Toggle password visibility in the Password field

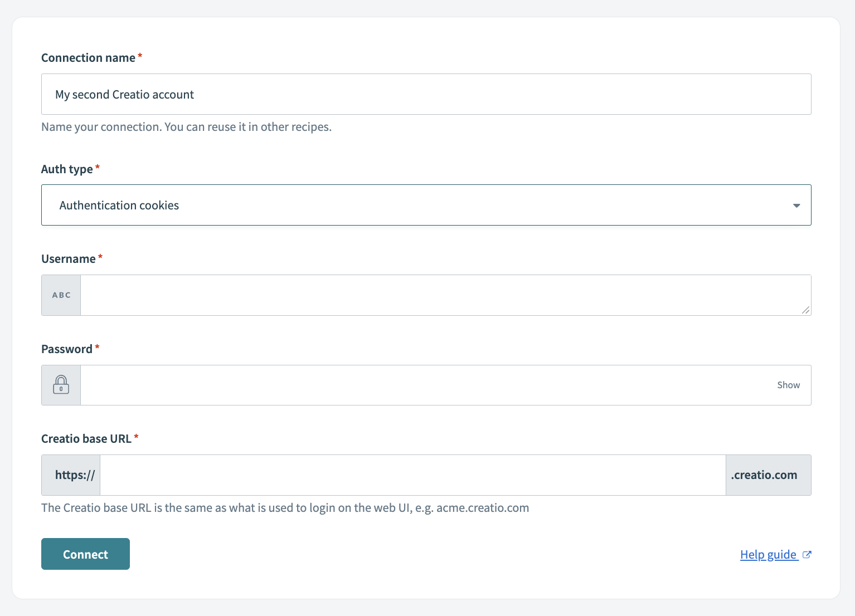(x=788, y=385)
